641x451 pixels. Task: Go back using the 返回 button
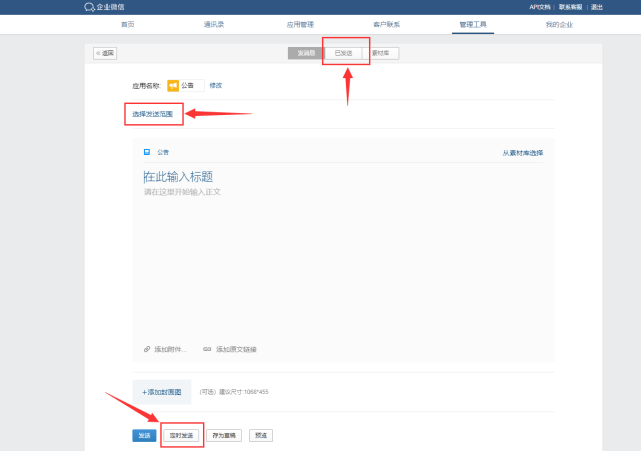[105, 53]
